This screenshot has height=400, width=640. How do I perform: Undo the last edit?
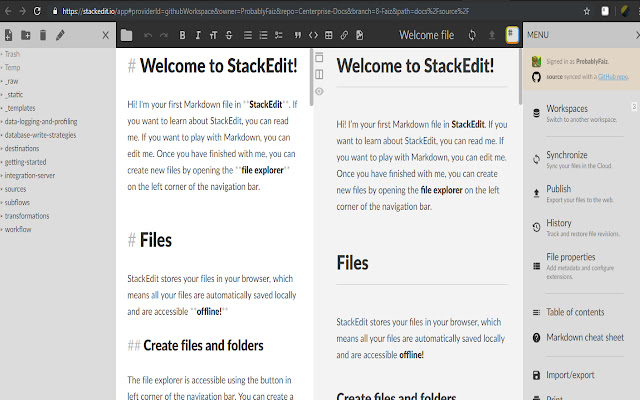tap(148, 35)
